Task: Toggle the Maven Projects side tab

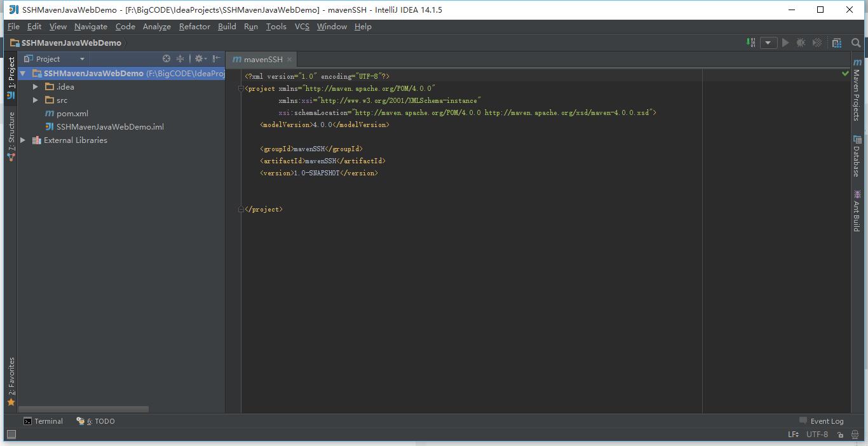Action: 857,90
